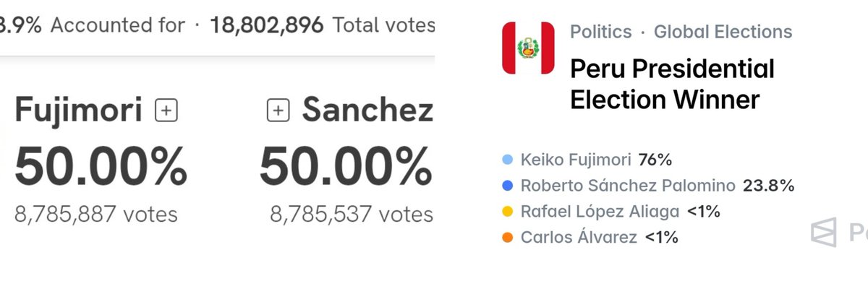Click Keiko Fujimori light blue dot
This screenshot has height=289, width=868.
tap(507, 160)
